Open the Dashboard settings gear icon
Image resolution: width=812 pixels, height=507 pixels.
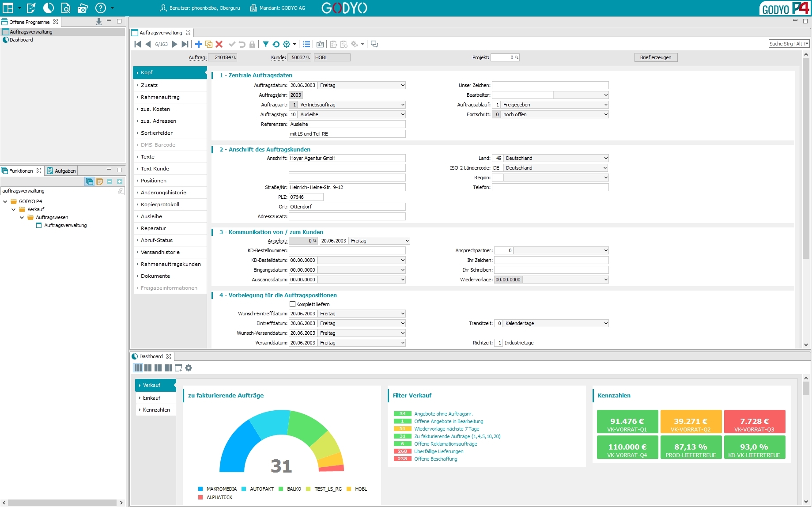[x=189, y=368]
